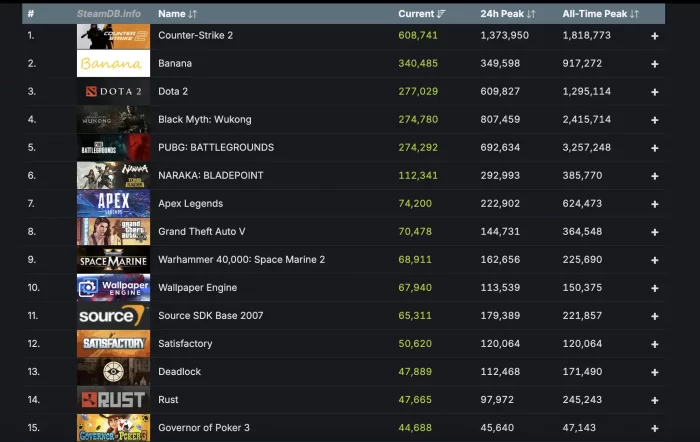This screenshot has height=442, width=700.
Task: Click the Counter-Strike 2 thumbnail image
Action: (113, 35)
